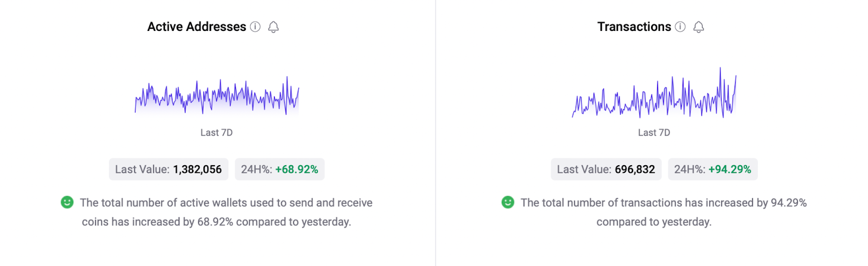This screenshot has width=868, height=266.
Task: Click Last 7D label under Transactions chart
Action: pyautogui.click(x=654, y=133)
